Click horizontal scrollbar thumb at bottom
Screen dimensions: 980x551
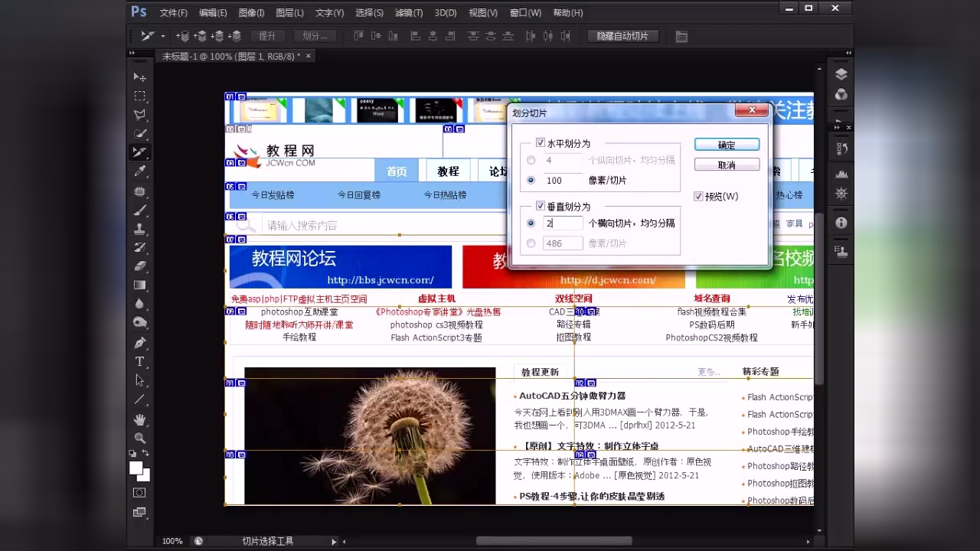[x=554, y=541]
